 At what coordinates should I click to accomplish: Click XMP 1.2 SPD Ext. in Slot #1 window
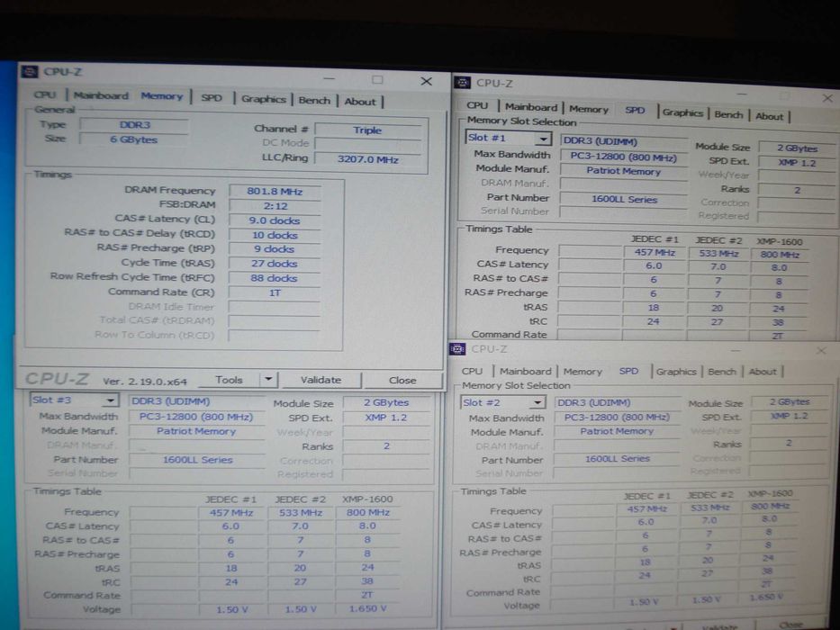(x=797, y=163)
